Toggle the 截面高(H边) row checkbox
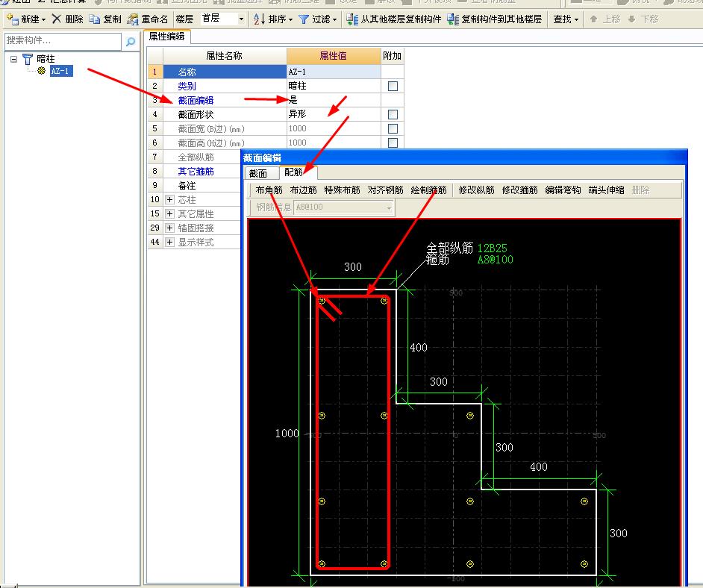The height and width of the screenshot is (588, 703). (393, 143)
